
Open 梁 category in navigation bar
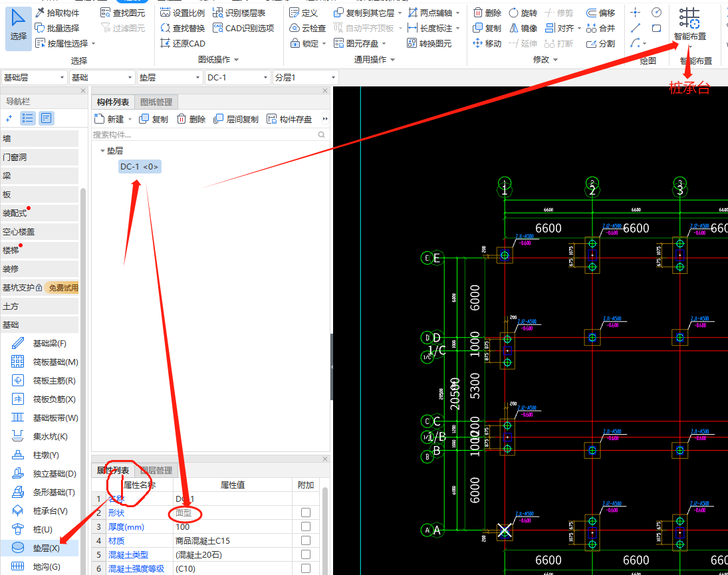tap(39, 176)
